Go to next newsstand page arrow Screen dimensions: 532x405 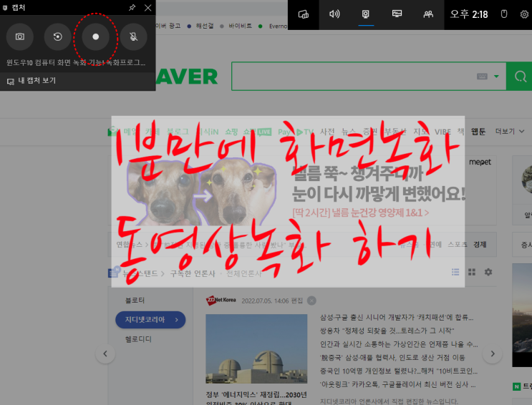pos(493,353)
